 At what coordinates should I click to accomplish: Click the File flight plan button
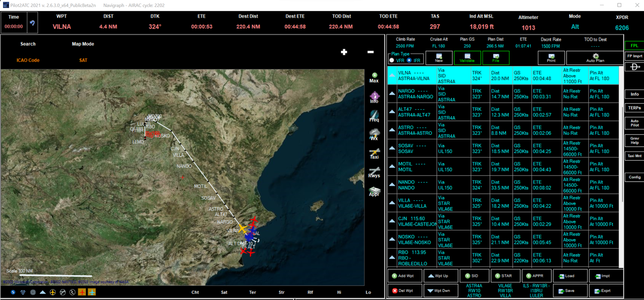coord(496,58)
